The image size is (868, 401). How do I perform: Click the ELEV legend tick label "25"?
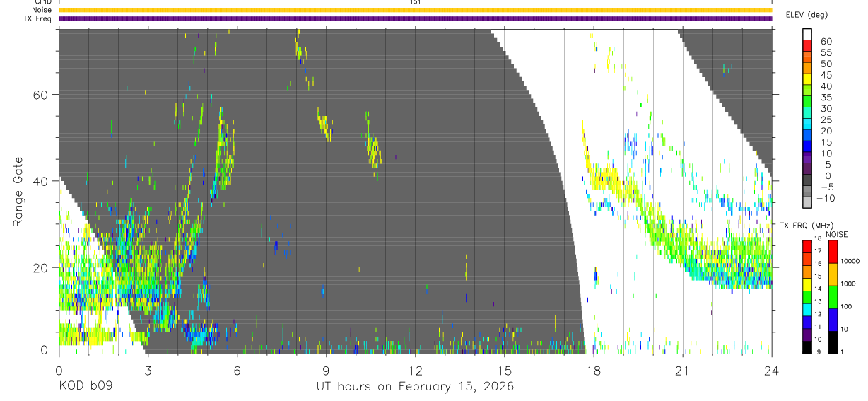point(826,120)
